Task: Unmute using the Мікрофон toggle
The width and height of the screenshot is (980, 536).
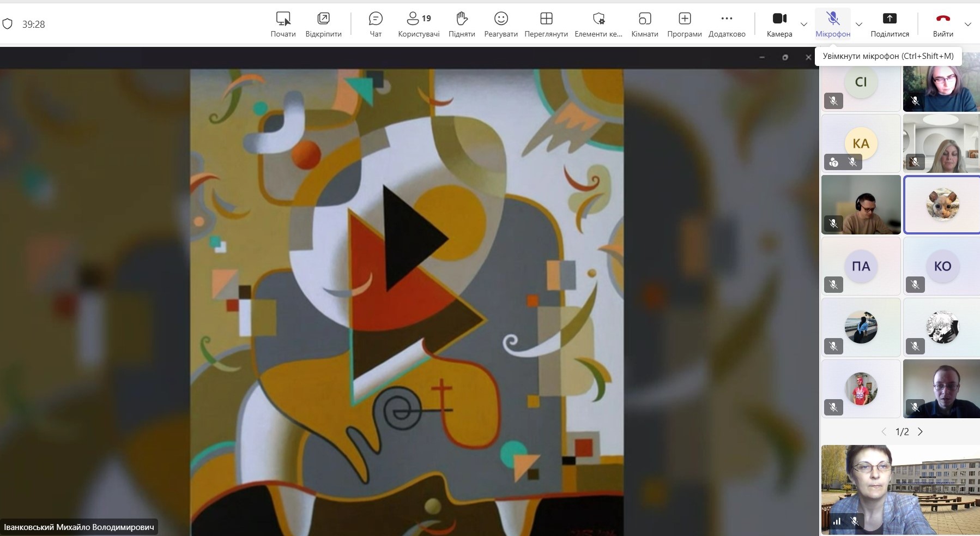Action: point(832,24)
